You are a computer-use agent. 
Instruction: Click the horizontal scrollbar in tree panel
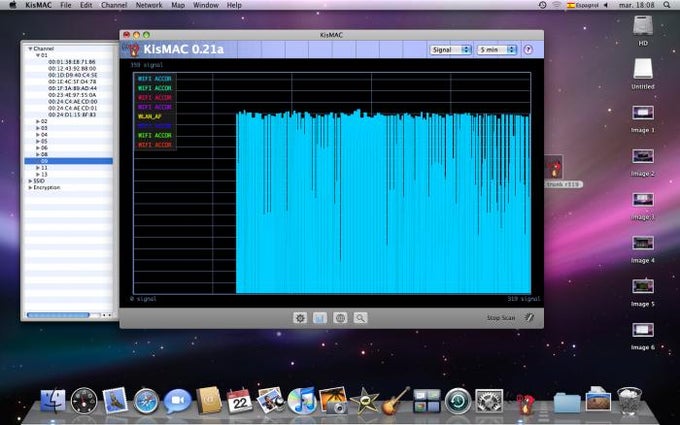click(x=58, y=315)
